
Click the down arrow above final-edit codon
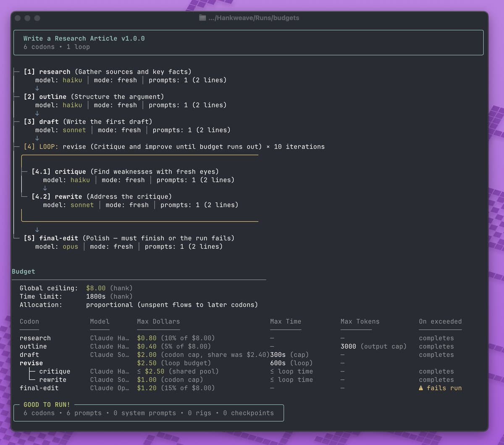[x=37, y=230]
